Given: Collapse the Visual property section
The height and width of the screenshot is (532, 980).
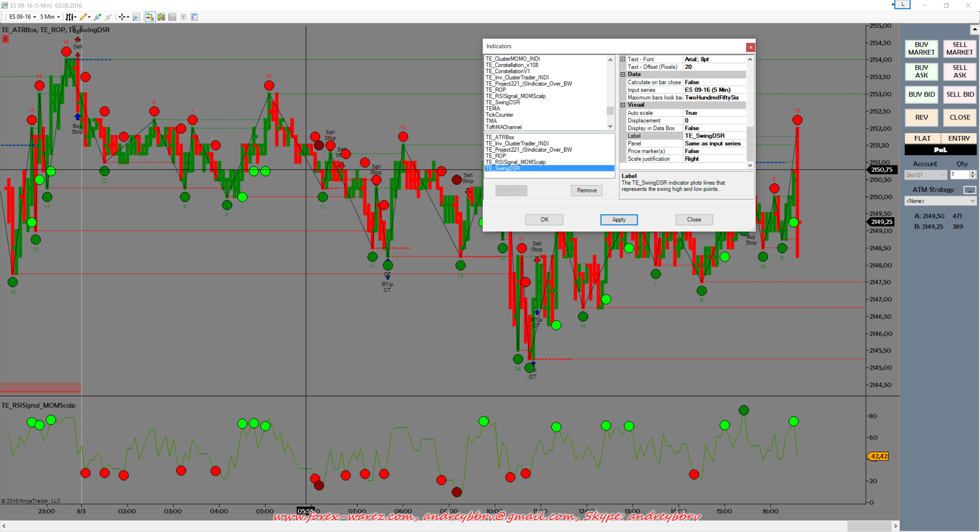Looking at the screenshot, I should (623, 105).
